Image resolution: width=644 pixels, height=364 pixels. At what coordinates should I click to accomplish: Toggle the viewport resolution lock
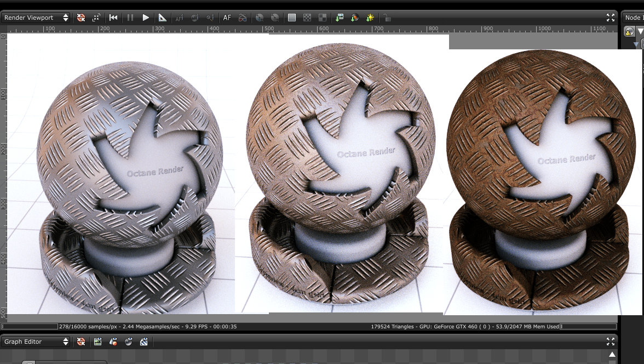click(387, 18)
